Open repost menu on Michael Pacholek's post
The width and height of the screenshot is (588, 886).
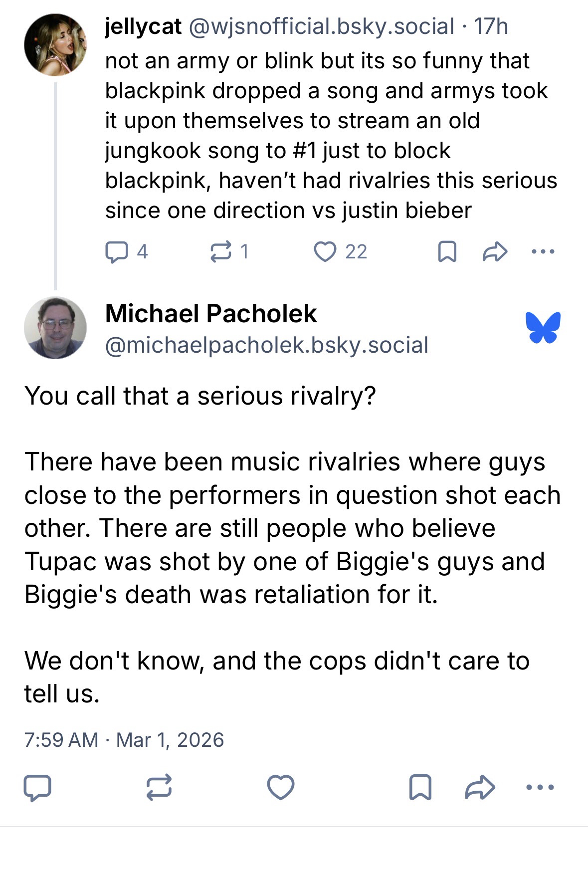(x=159, y=788)
